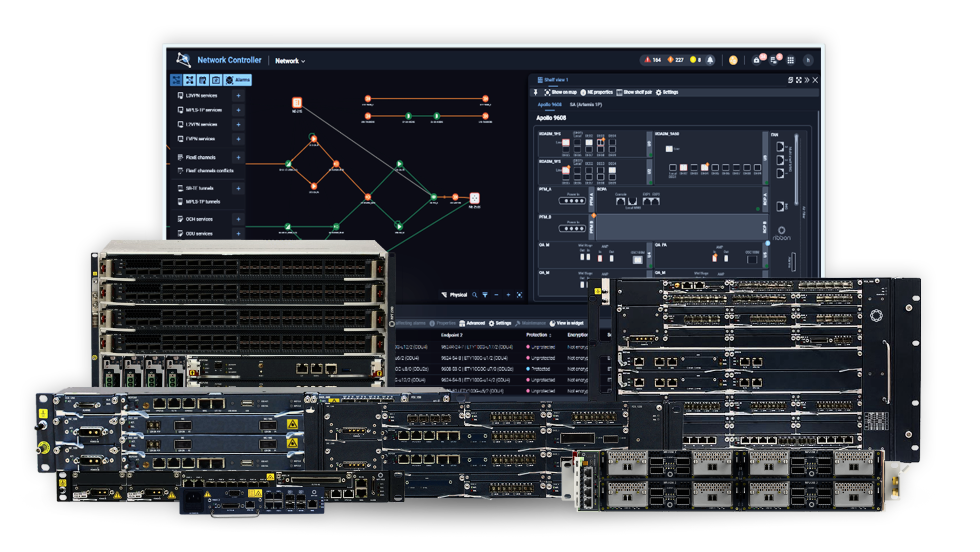Click the orange status circle icon
980x552 pixels.
[733, 60]
